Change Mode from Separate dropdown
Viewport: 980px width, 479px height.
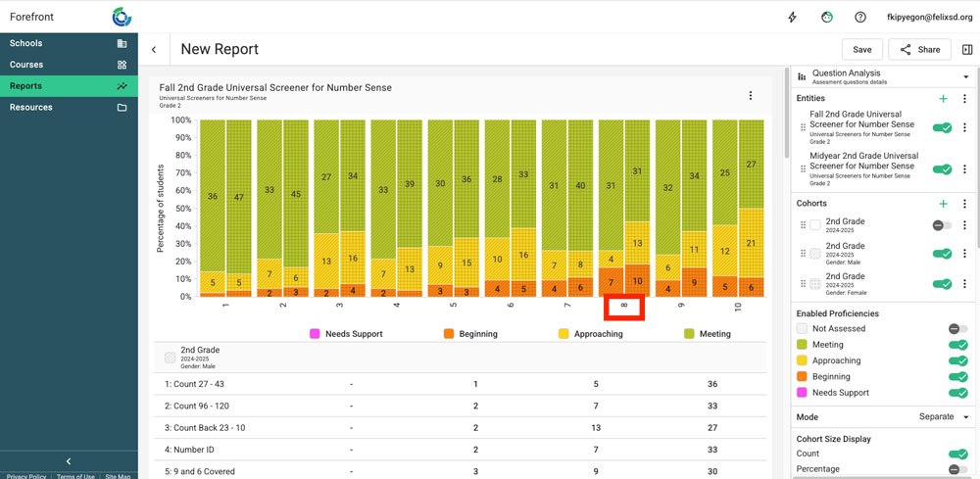(943, 416)
